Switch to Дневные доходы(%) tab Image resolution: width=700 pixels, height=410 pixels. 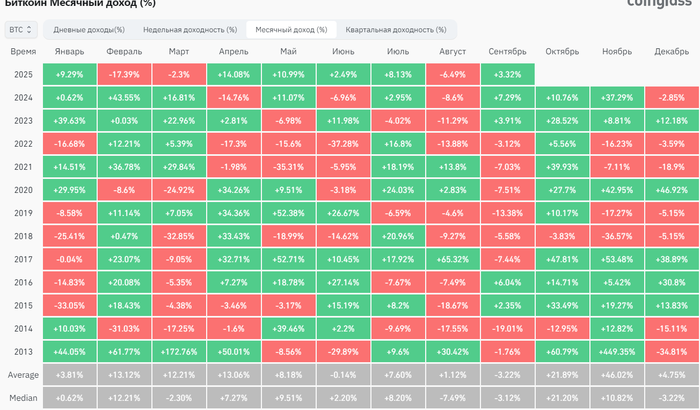83,30
